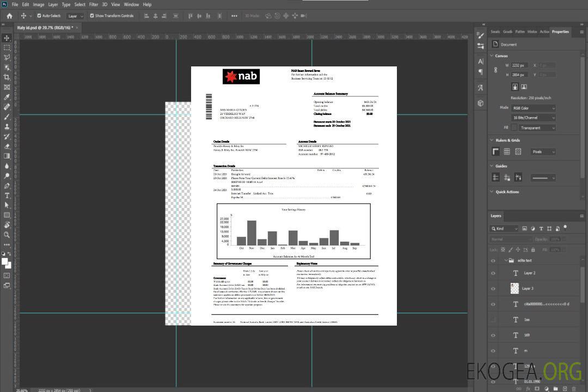Toggle visibility of the 'cita0000000' text layer
Viewport: 588px width, 392px height.
pos(493,304)
